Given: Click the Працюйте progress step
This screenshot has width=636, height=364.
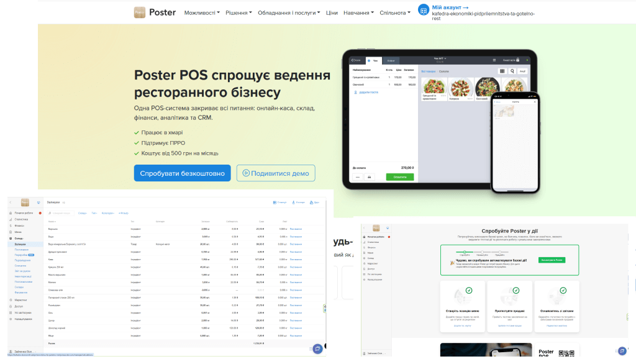Looking at the screenshot, I should click(x=500, y=253).
